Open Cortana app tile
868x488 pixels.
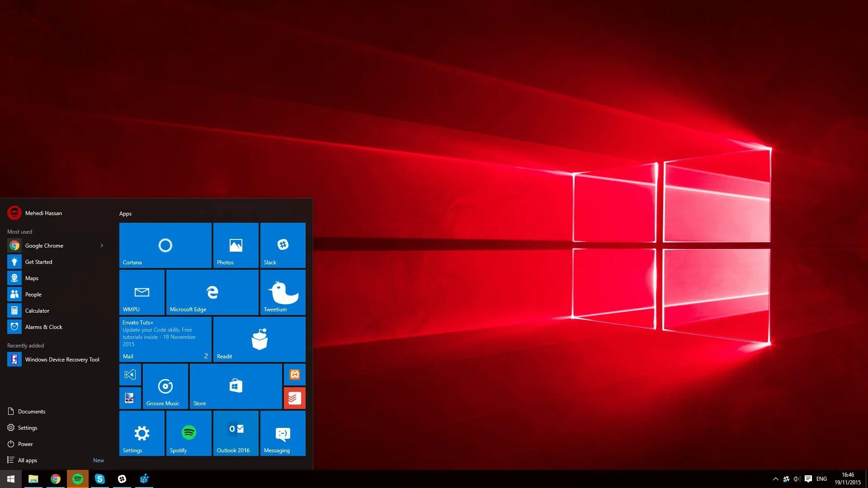point(165,245)
